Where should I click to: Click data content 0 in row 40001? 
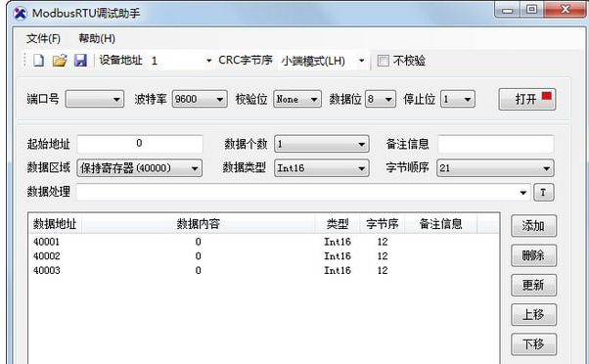tap(198, 242)
